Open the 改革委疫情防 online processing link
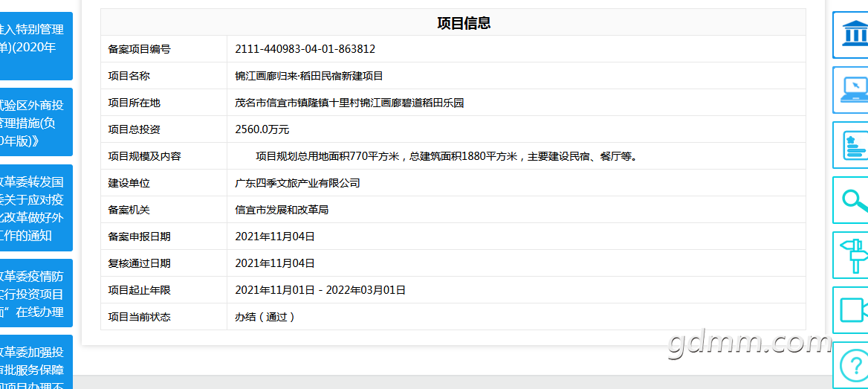868x389 pixels. coord(36,293)
